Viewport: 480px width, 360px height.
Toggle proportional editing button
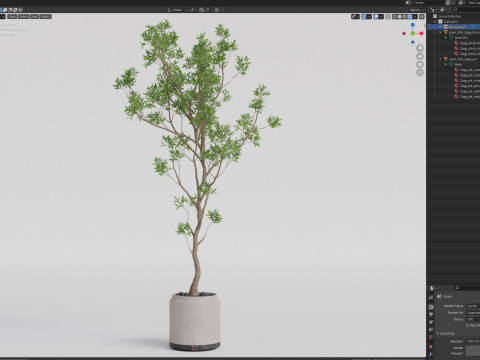tap(217, 10)
